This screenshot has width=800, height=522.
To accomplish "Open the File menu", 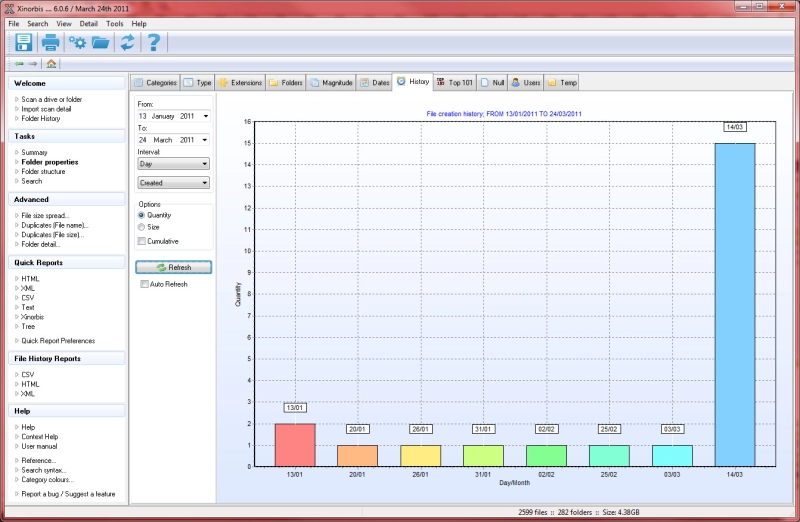I will click(x=14, y=23).
